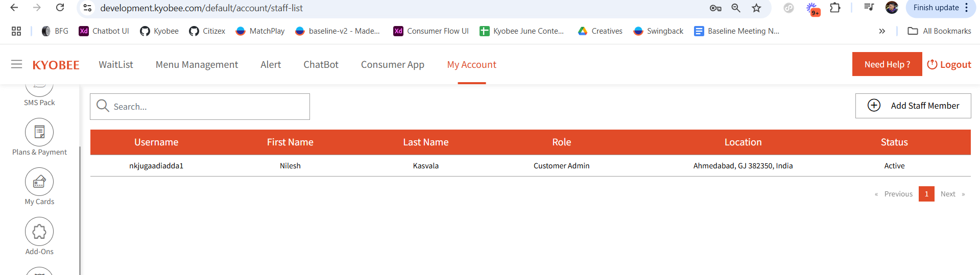
Task: Open the browser extensions puzzle icon
Action: click(x=835, y=8)
